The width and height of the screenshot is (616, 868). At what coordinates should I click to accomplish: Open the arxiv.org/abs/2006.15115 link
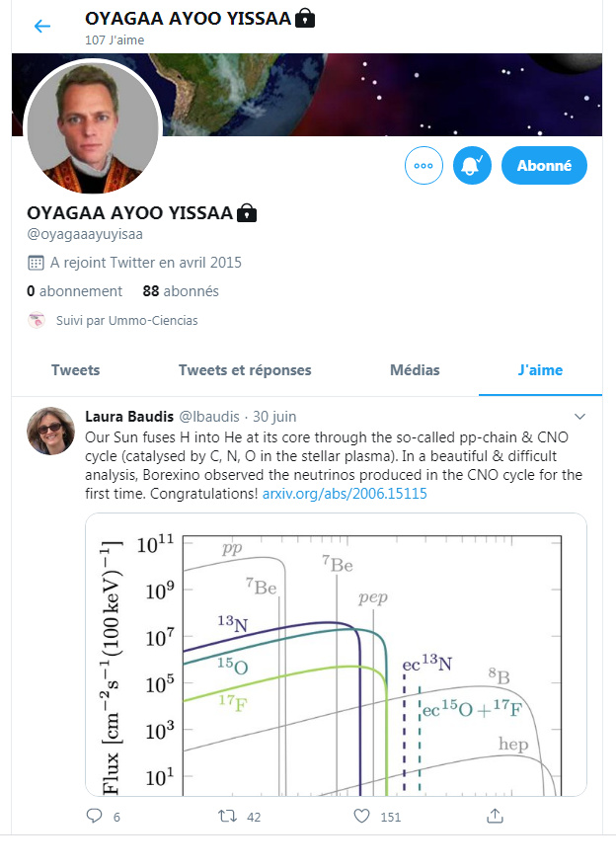click(345, 492)
